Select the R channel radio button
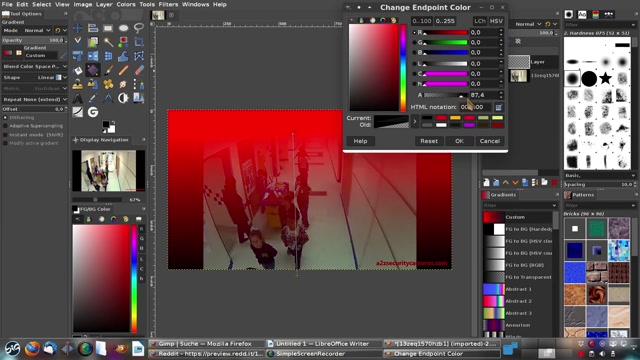Viewport: 640px width, 360px height. point(415,32)
